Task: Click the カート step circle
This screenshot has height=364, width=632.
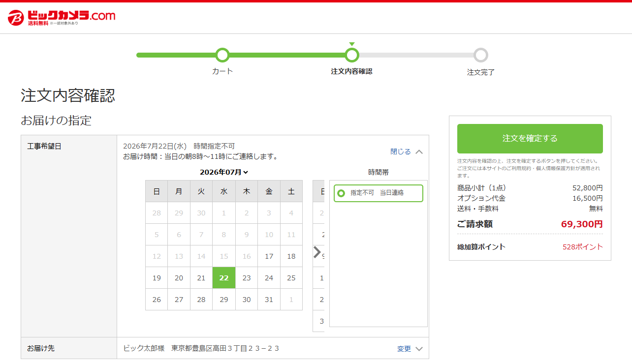Action: click(222, 55)
